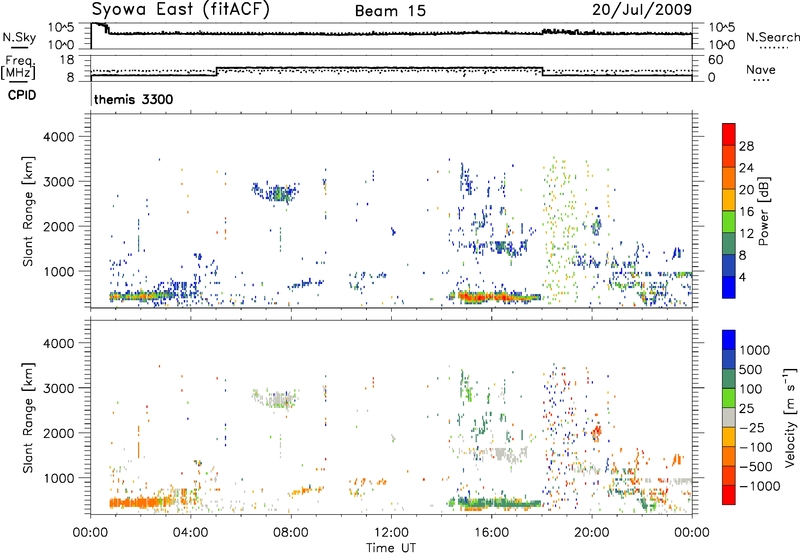Select the 'Slant Range [km]' label of velocity panel
The image size is (800, 554).
[x=28, y=417]
